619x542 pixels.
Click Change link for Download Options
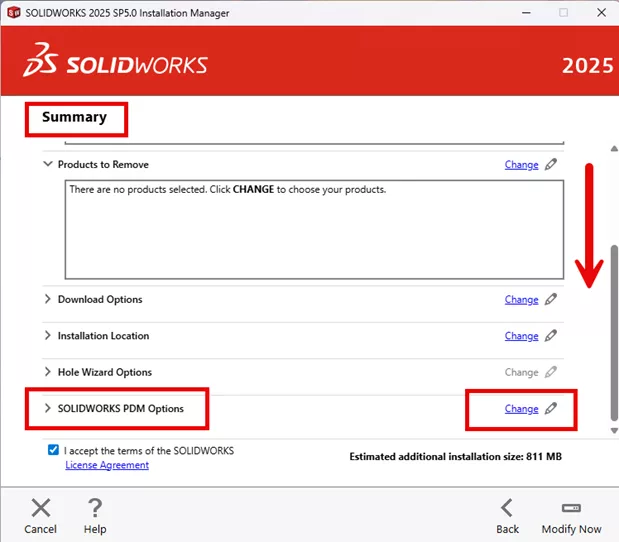point(521,300)
